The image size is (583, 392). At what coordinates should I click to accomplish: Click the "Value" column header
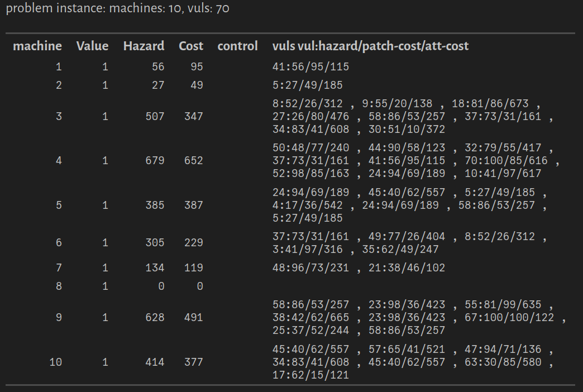pyautogui.click(x=92, y=46)
